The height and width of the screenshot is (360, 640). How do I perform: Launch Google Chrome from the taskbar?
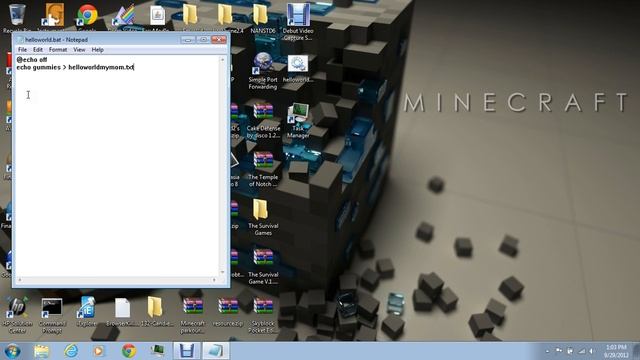click(x=129, y=351)
